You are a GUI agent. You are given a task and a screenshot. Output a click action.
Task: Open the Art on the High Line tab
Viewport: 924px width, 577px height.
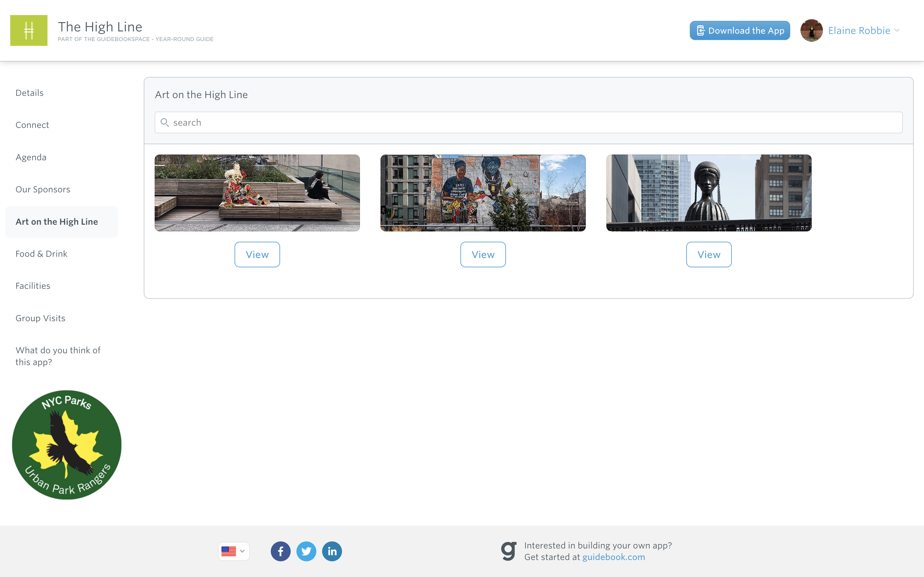coord(56,221)
